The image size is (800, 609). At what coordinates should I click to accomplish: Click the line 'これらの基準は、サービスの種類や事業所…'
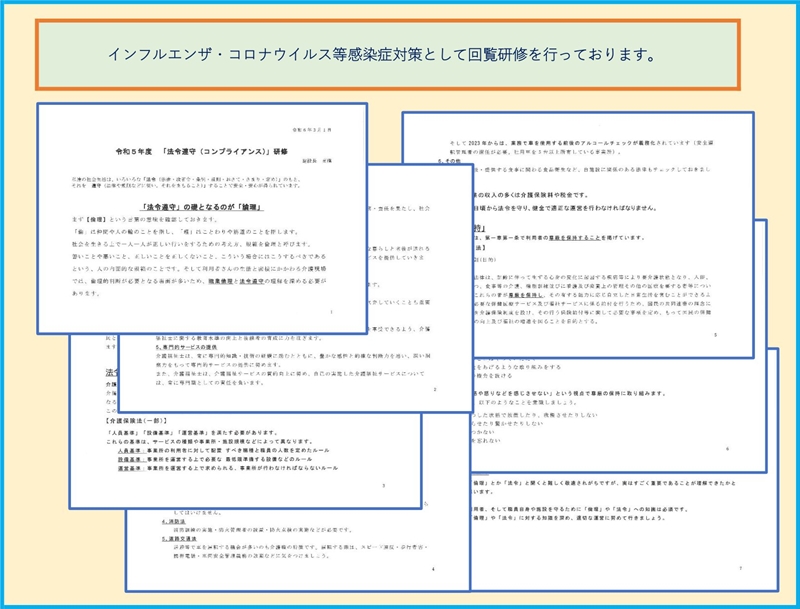[x=209, y=441]
